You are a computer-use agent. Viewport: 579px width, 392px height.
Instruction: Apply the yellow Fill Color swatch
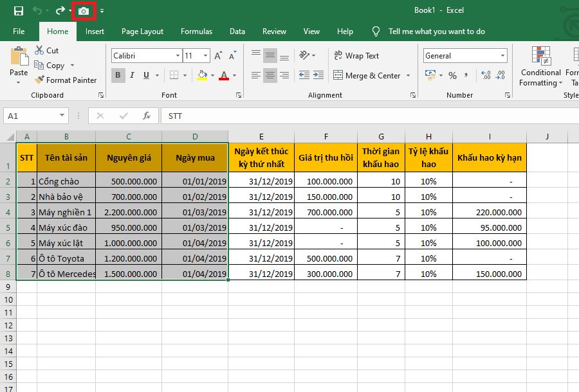(x=202, y=76)
